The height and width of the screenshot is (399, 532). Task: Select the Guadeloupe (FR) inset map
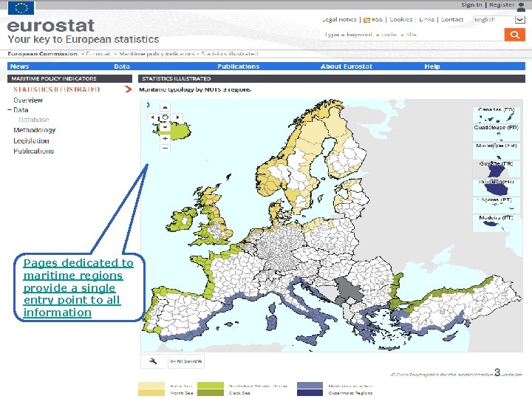(496, 133)
